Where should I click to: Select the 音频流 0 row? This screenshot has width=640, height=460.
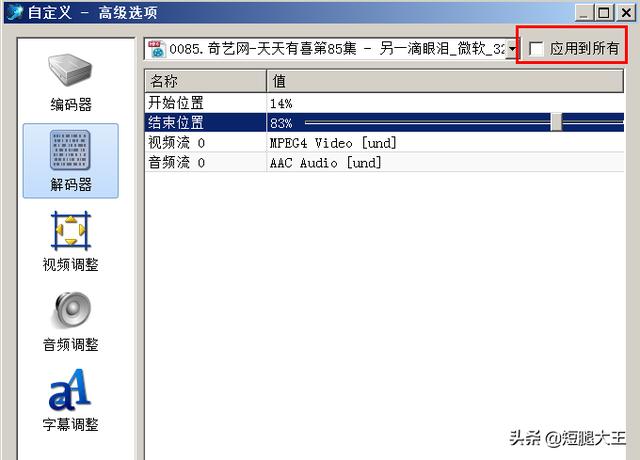click(384, 162)
